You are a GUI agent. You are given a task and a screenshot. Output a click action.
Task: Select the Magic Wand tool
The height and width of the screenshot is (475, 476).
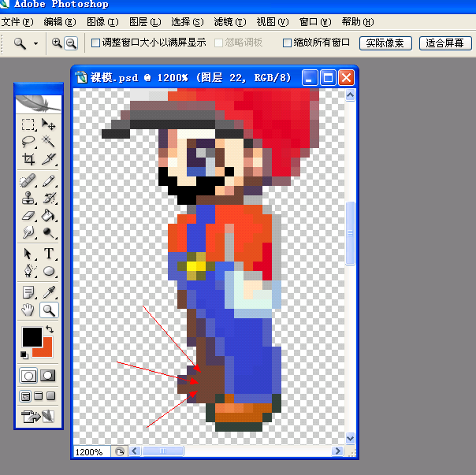(48, 142)
